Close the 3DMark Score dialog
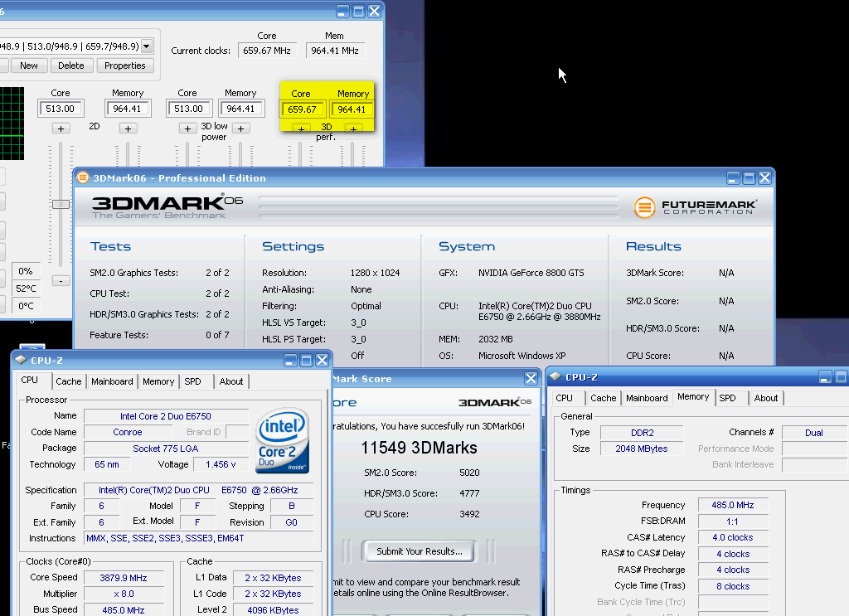Image resolution: width=849 pixels, height=616 pixels. tap(531, 379)
